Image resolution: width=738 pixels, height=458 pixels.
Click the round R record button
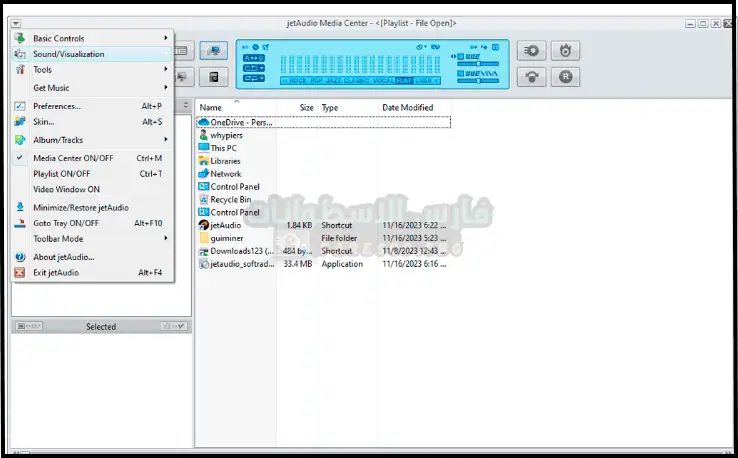pos(565,76)
